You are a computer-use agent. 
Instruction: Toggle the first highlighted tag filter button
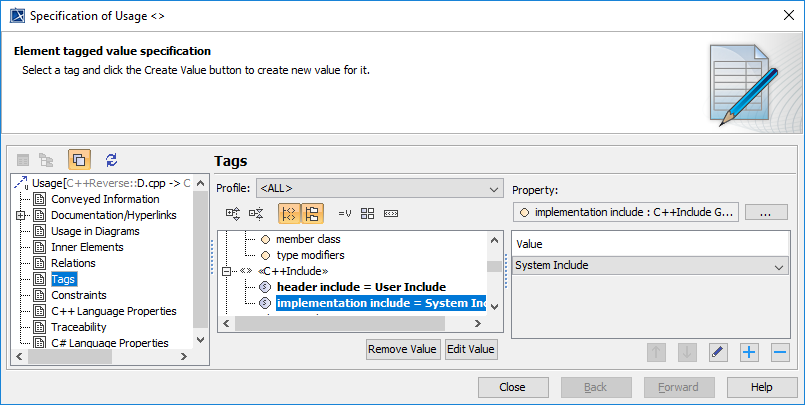pos(288,213)
